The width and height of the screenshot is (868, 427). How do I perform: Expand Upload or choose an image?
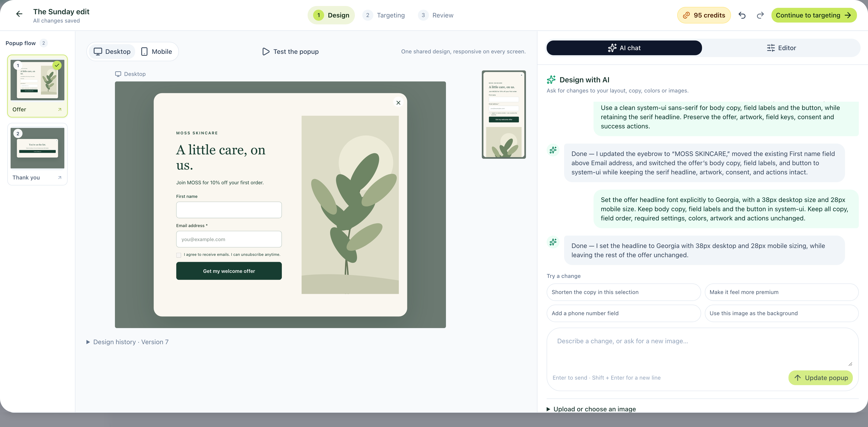pyautogui.click(x=591, y=409)
